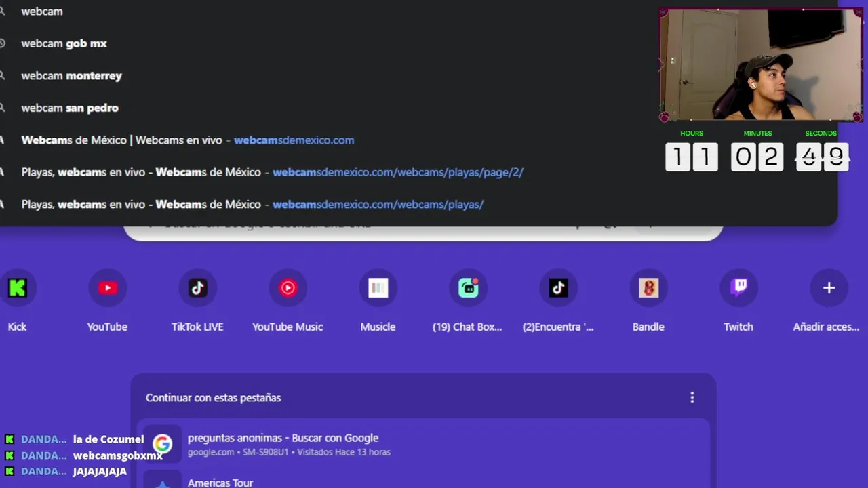Click the 'Continuar con estas pestañas' heading
The image size is (868, 488).
[213, 398]
